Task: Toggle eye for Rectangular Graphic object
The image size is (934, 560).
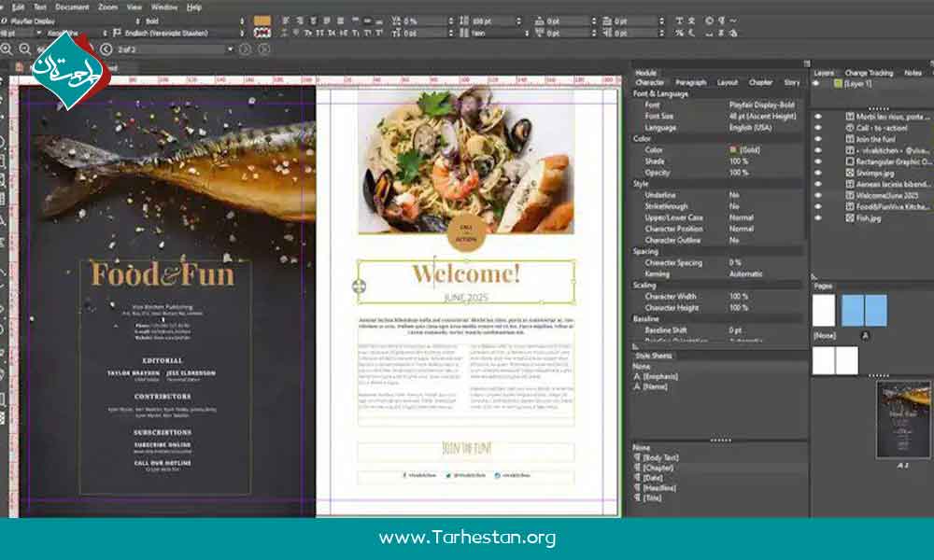Action: point(818,161)
